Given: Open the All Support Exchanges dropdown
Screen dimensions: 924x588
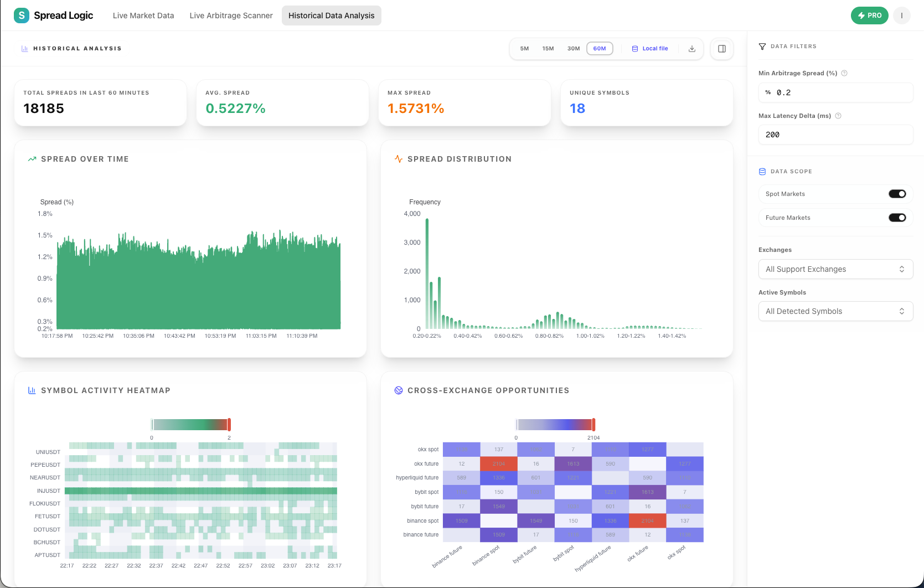Looking at the screenshot, I should pos(835,269).
